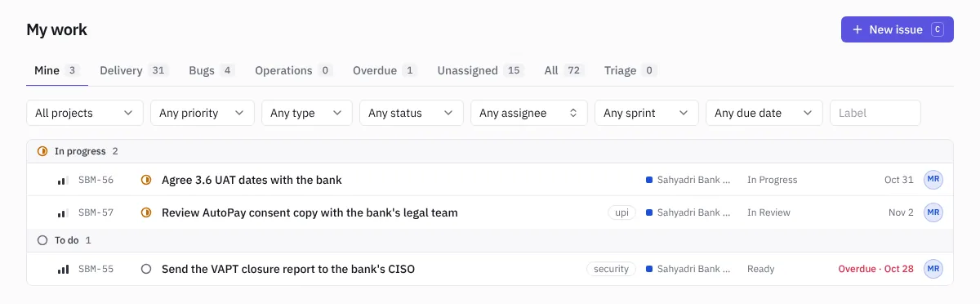Open the Any status filter dropdown
The width and height of the screenshot is (980, 304).
412,113
